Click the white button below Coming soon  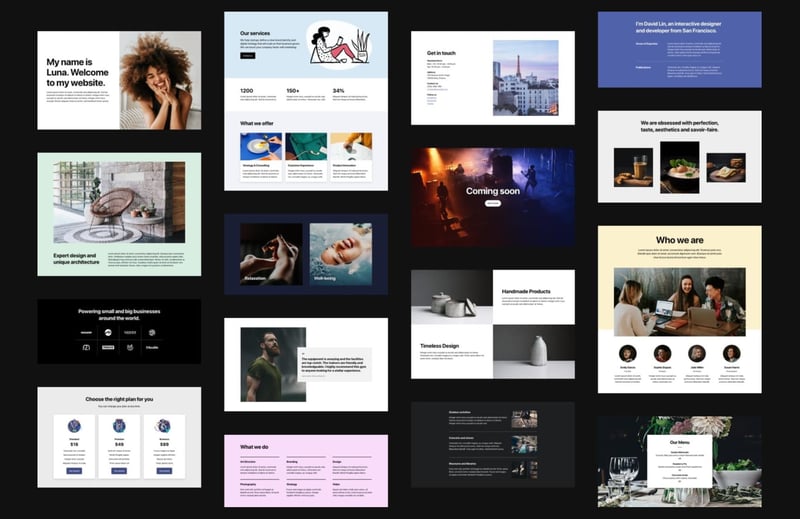click(x=492, y=203)
